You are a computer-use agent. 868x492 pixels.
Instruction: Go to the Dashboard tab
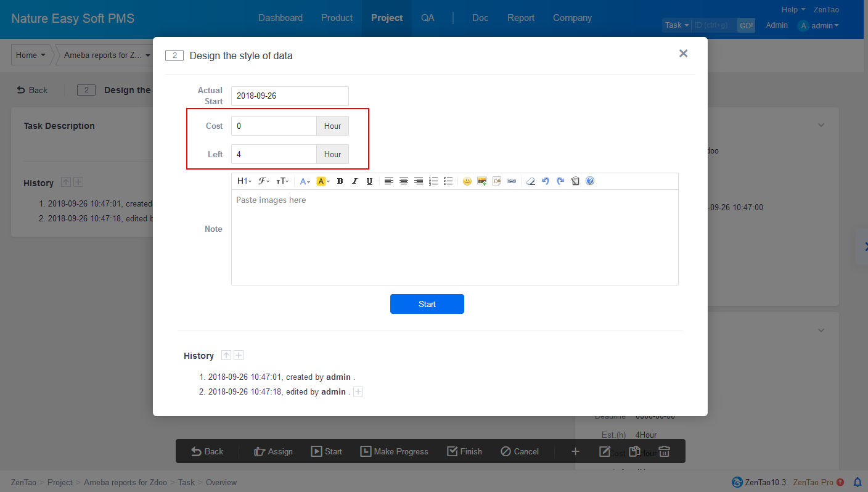(x=280, y=18)
